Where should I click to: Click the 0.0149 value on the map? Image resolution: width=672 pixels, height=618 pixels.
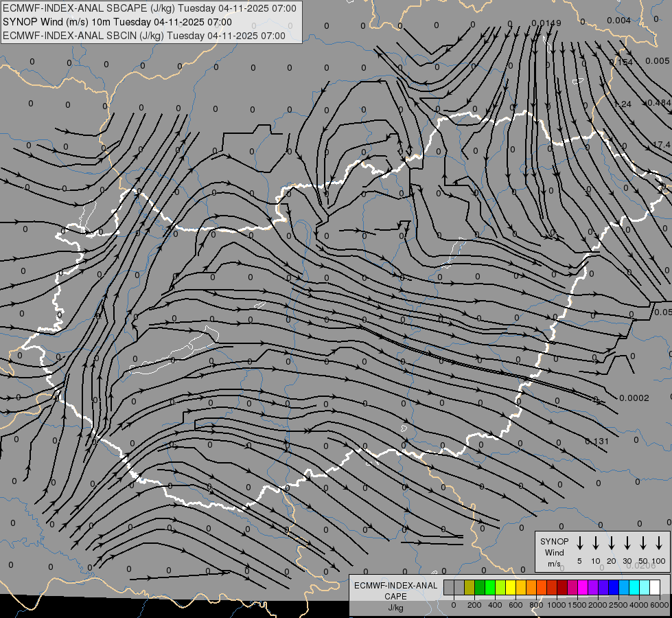(546, 23)
